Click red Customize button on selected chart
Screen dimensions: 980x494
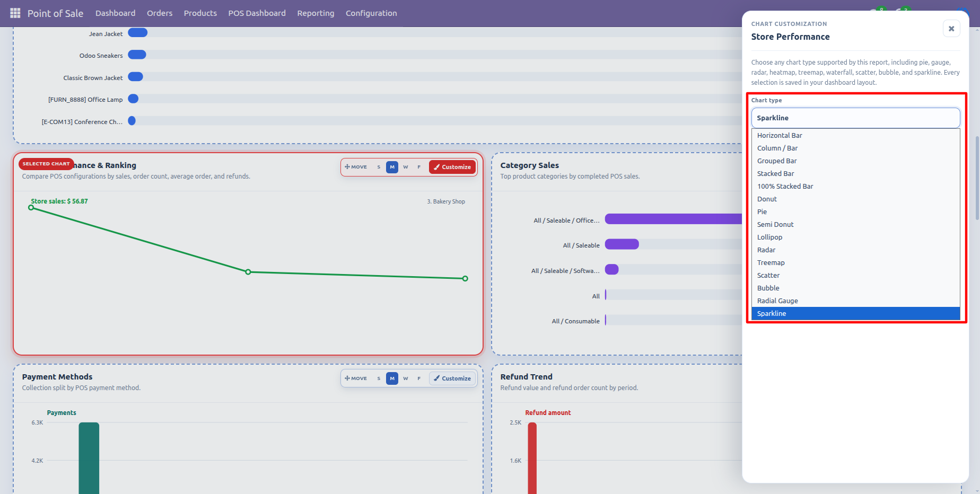452,167
